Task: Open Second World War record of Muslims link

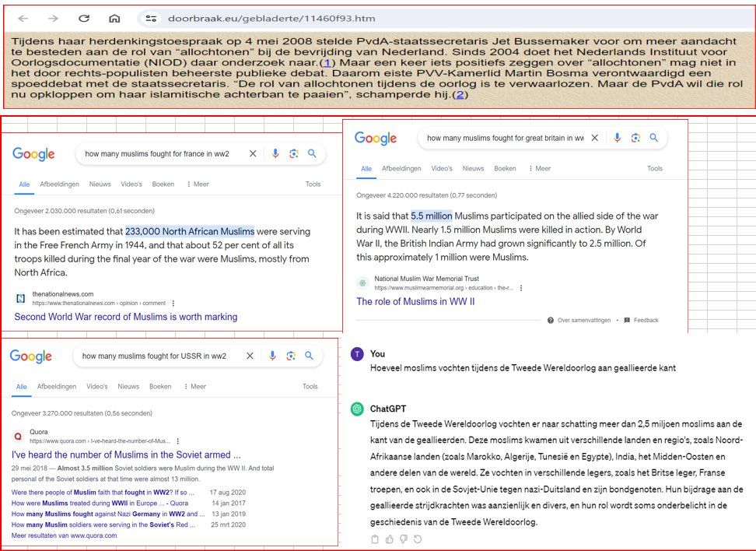Action: (126, 317)
